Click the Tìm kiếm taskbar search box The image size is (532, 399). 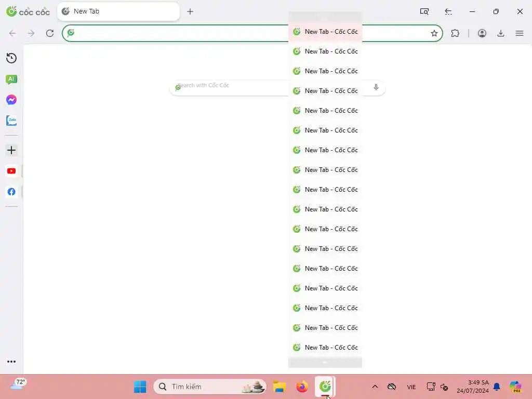(x=210, y=387)
